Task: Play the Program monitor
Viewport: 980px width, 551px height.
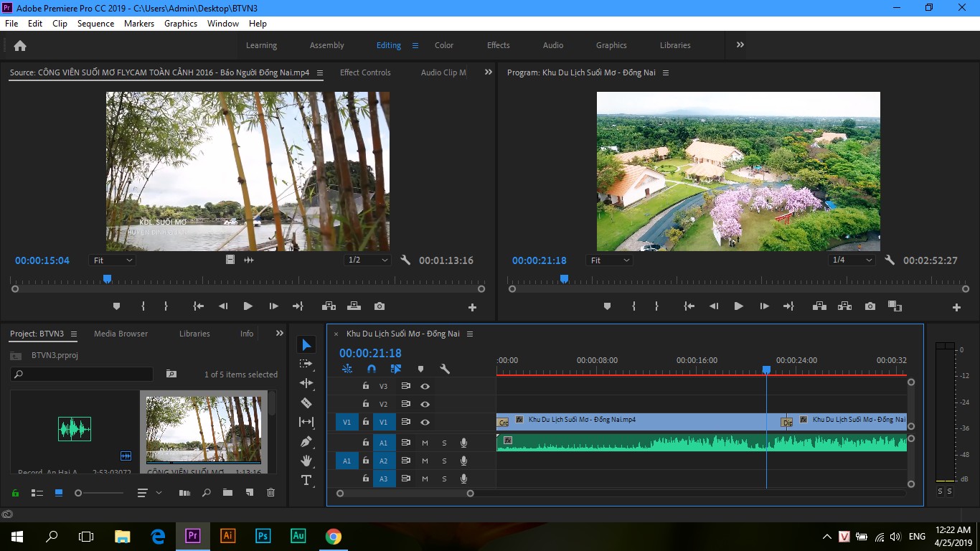Action: [x=738, y=306]
